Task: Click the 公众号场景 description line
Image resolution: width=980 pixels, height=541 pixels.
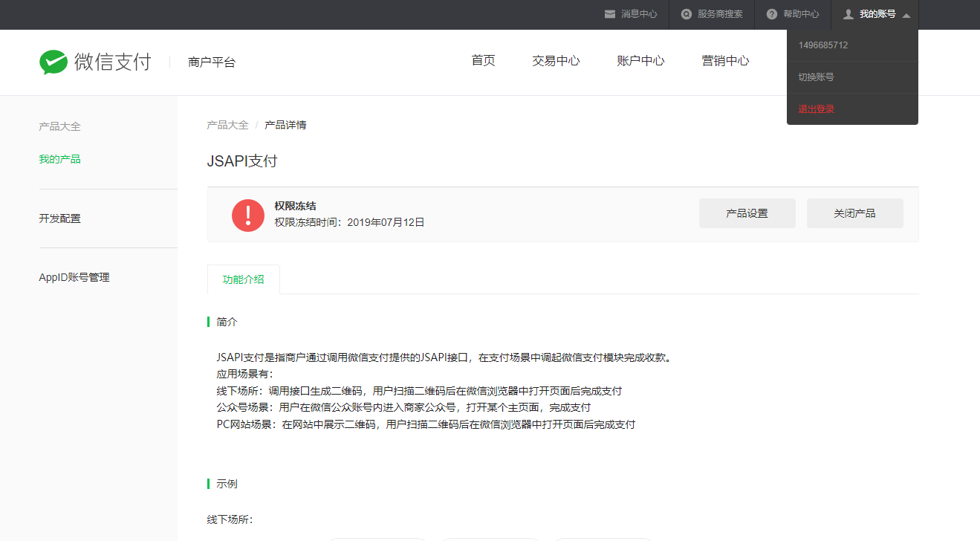Action: click(x=403, y=408)
